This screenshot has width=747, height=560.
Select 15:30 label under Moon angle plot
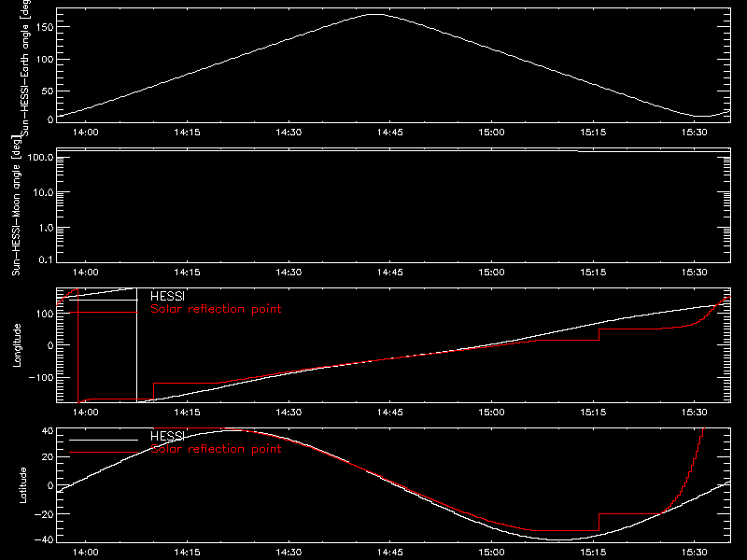[695, 273]
